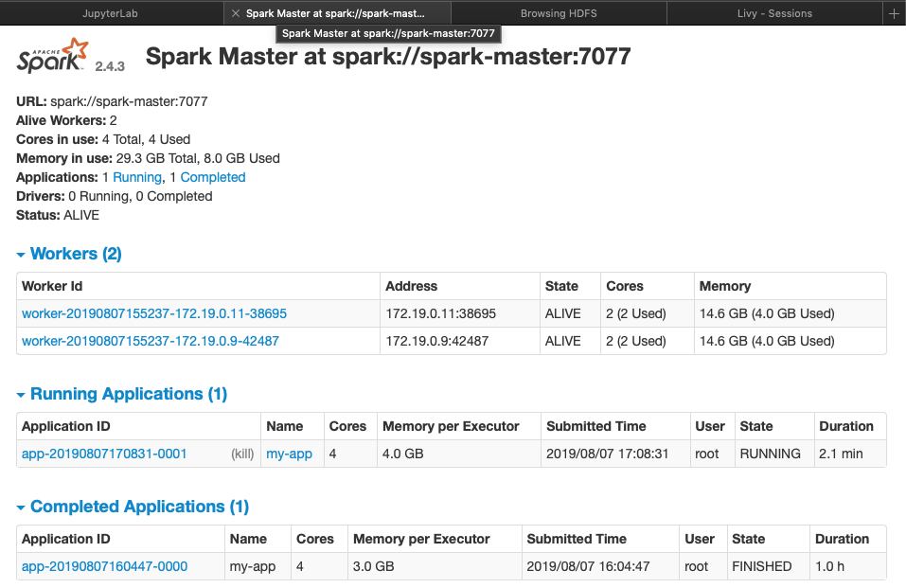The height and width of the screenshot is (588, 906).
Task: Click the Status: ALIVE line
Action: [58, 215]
